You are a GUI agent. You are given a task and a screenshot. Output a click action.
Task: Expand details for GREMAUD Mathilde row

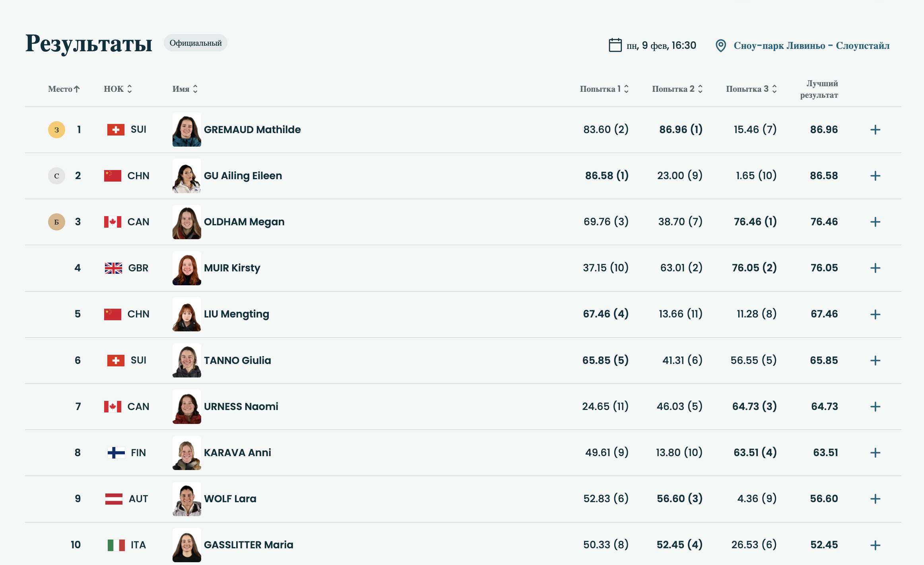pyautogui.click(x=875, y=130)
